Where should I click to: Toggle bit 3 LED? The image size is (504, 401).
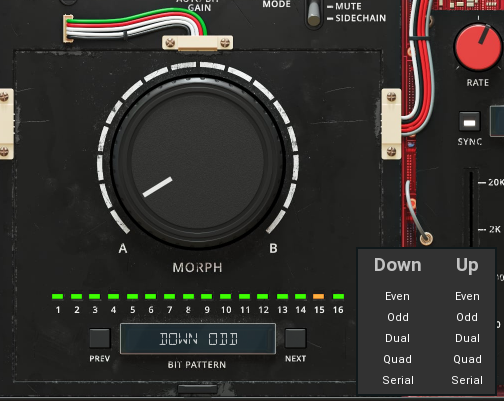(95, 296)
